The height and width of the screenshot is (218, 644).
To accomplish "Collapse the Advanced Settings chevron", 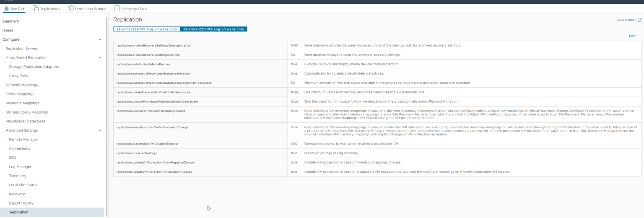I will pos(100,130).
